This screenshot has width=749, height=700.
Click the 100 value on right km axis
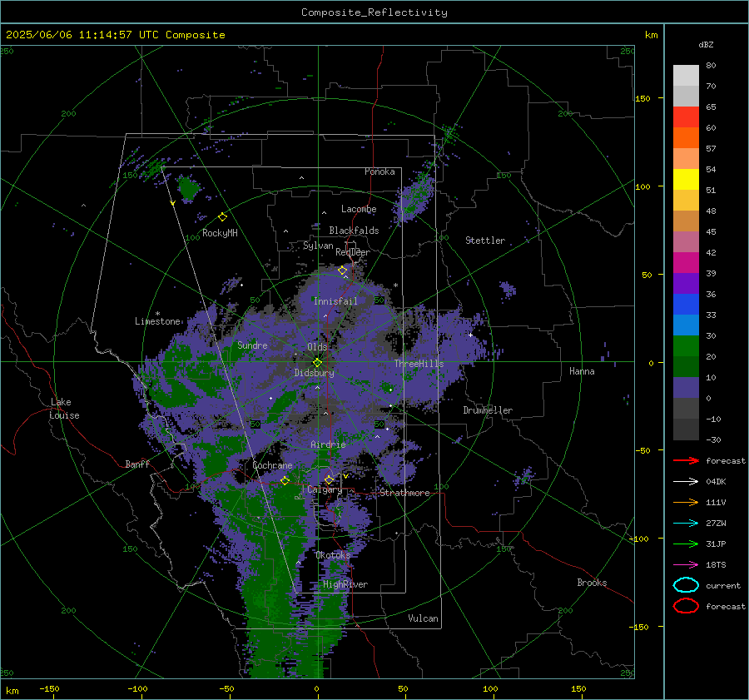click(x=642, y=186)
